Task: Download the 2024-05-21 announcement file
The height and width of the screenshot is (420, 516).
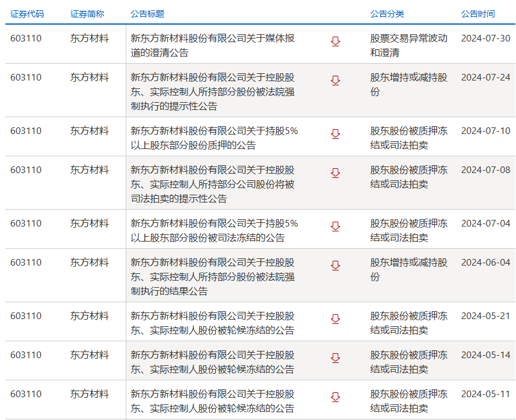Action: tap(336, 319)
